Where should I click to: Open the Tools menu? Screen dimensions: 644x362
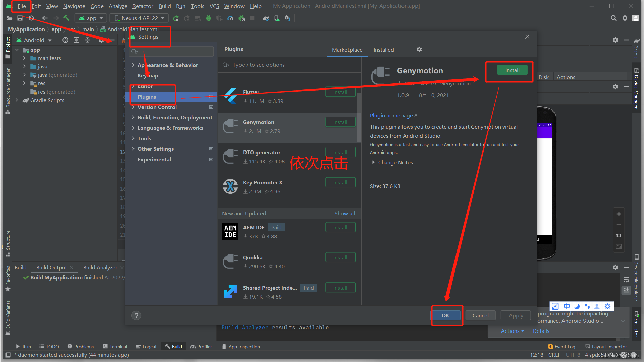[x=197, y=6]
